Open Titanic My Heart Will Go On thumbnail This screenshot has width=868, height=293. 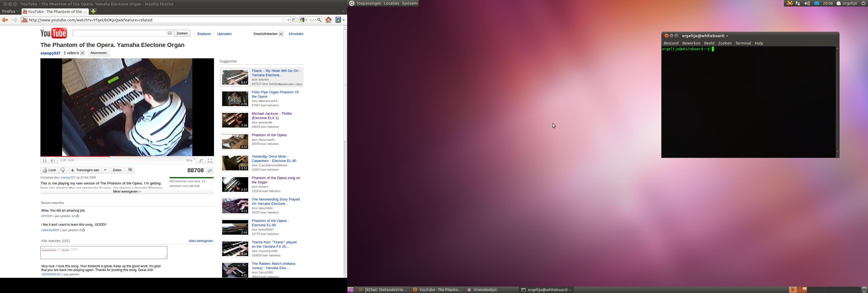coord(235,77)
